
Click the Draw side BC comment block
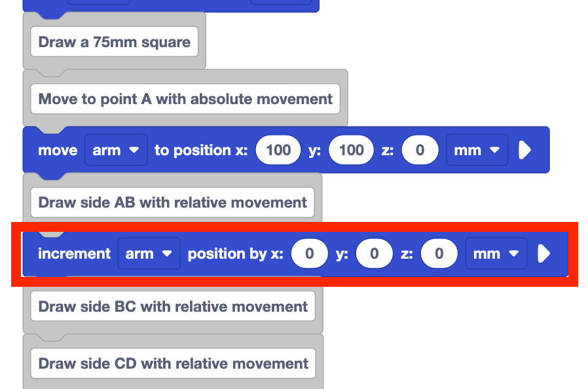coord(172,306)
